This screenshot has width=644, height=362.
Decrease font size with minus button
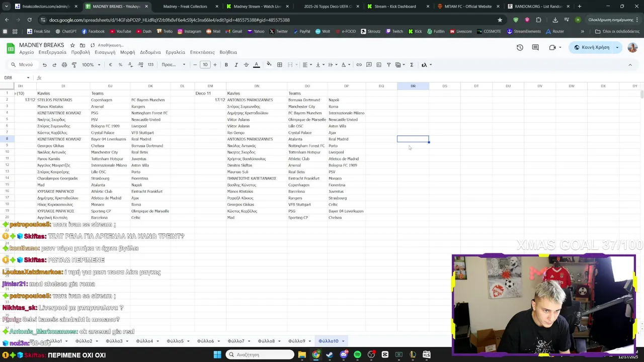click(x=195, y=65)
